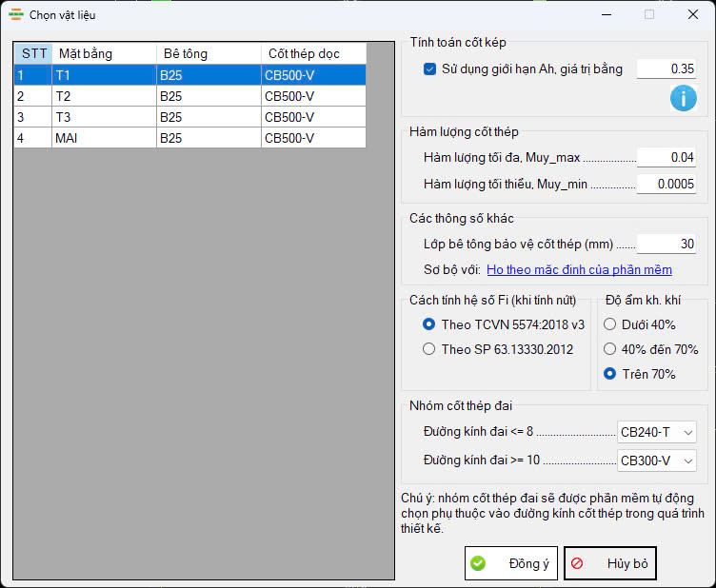Click the Hủy bỏ button
This screenshot has width=716, height=588.
click(x=610, y=563)
